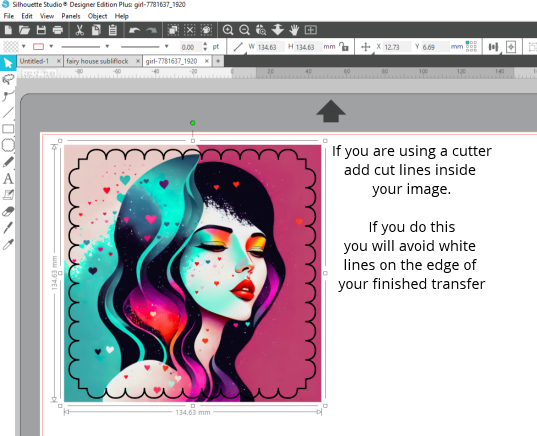This screenshot has width=537, height=436.
Task: Open the Help menu
Action: tap(122, 16)
